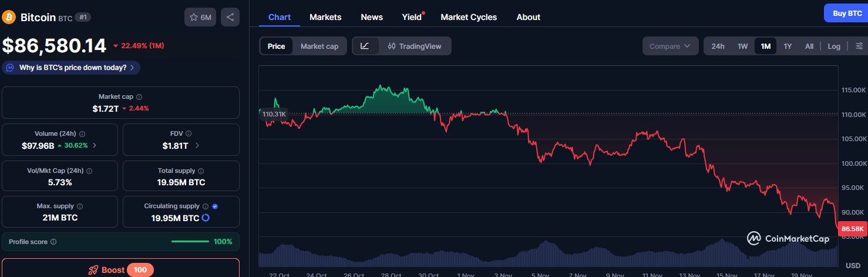Click the Profile score info icon
The width and height of the screenshot is (868, 277).
click(53, 242)
